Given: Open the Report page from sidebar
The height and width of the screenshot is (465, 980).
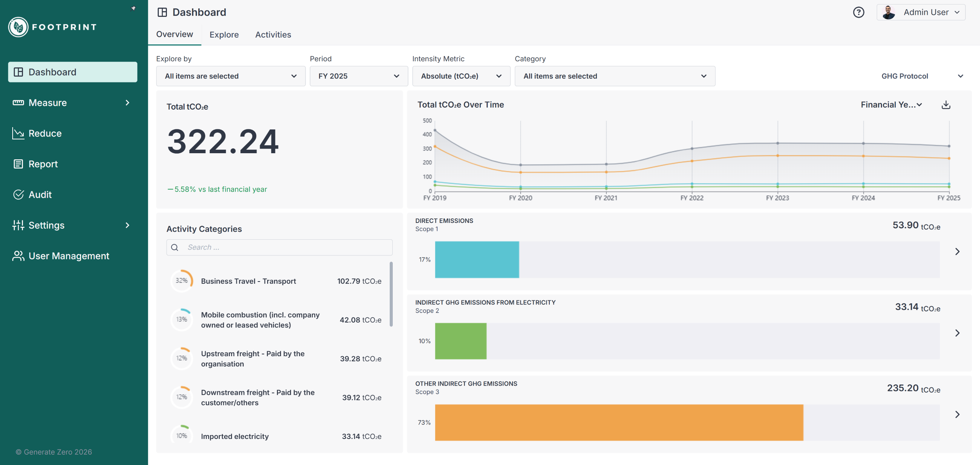Looking at the screenshot, I should [43, 164].
